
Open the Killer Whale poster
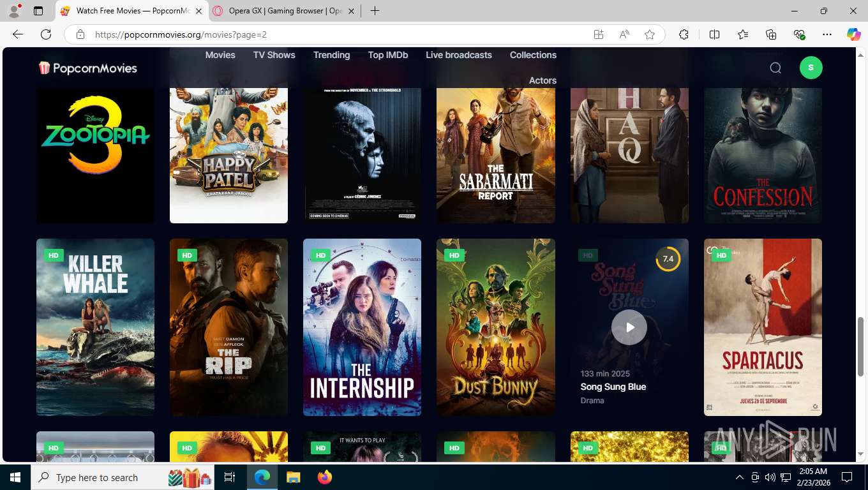[x=95, y=327]
